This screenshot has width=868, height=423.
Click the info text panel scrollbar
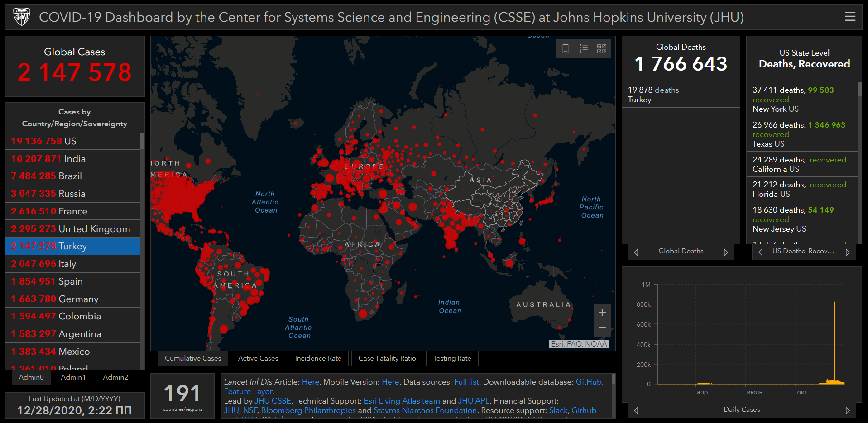click(x=614, y=379)
